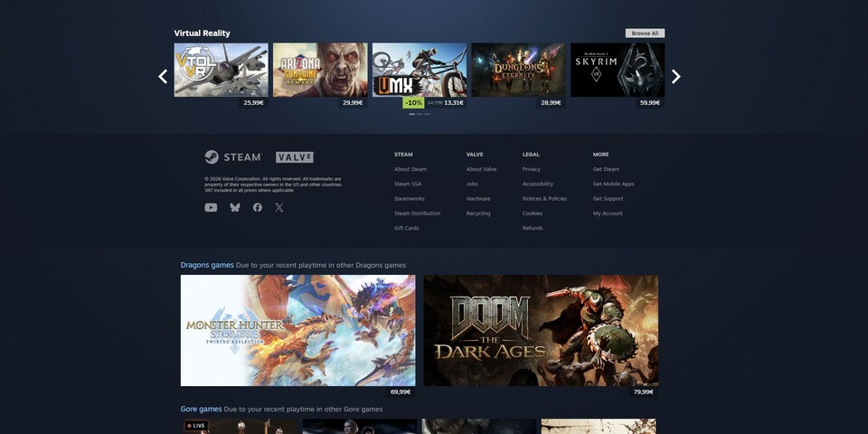Open Monster Hunter Stories banner
Image resolution: width=868 pixels, height=434 pixels.
pyautogui.click(x=297, y=330)
